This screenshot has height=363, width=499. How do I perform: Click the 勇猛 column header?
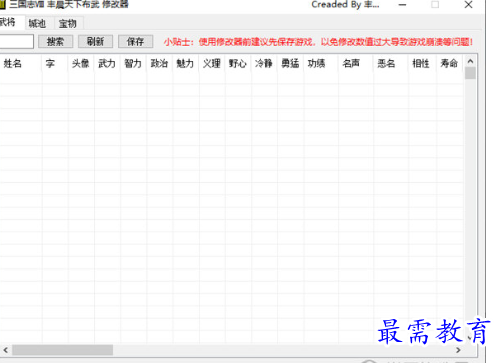click(x=290, y=63)
